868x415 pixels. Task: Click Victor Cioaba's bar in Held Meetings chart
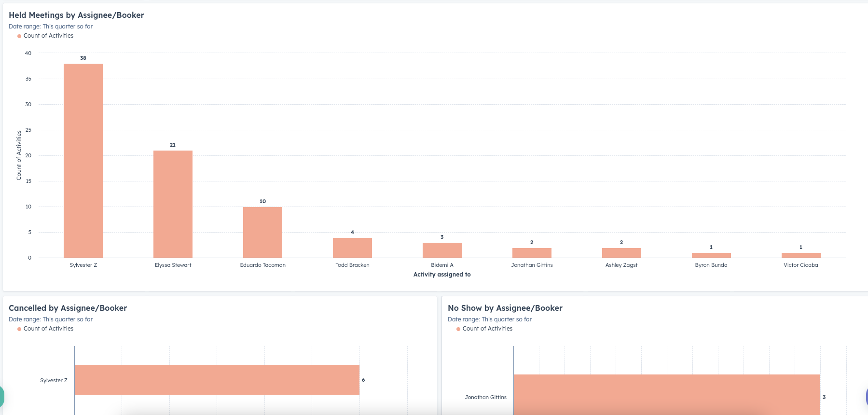[x=801, y=255]
